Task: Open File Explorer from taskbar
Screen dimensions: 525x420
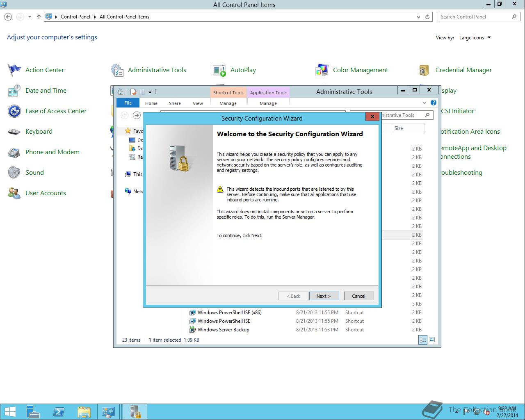Action: pyautogui.click(x=84, y=412)
